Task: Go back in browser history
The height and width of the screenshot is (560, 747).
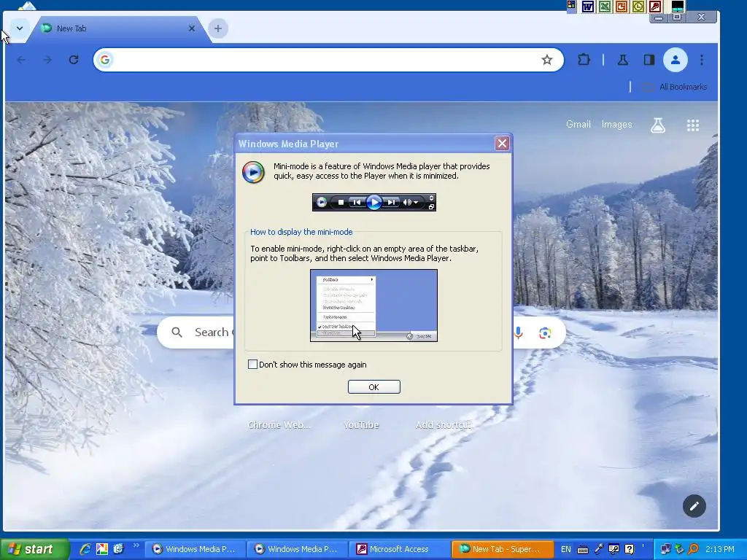Action: pos(21,60)
